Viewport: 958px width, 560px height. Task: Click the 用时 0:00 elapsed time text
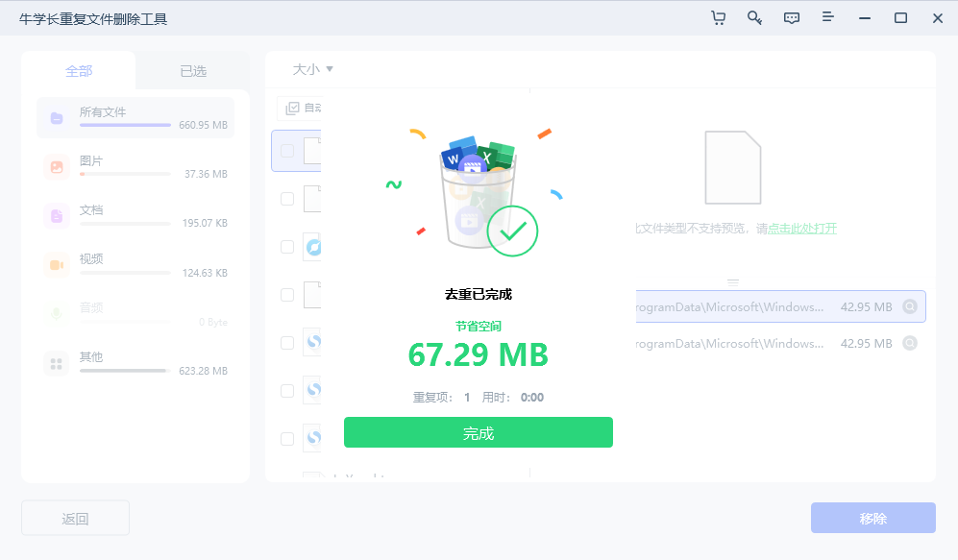pyautogui.click(x=512, y=398)
